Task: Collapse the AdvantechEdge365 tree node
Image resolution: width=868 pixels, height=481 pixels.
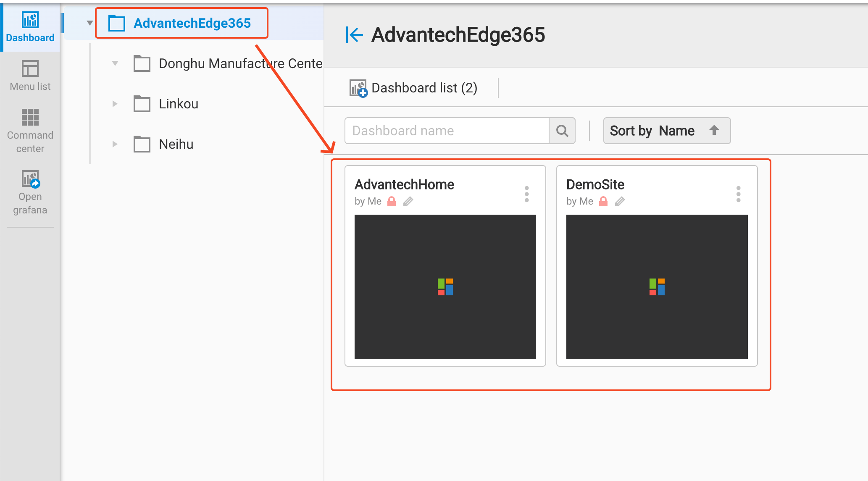Action: pos(89,23)
